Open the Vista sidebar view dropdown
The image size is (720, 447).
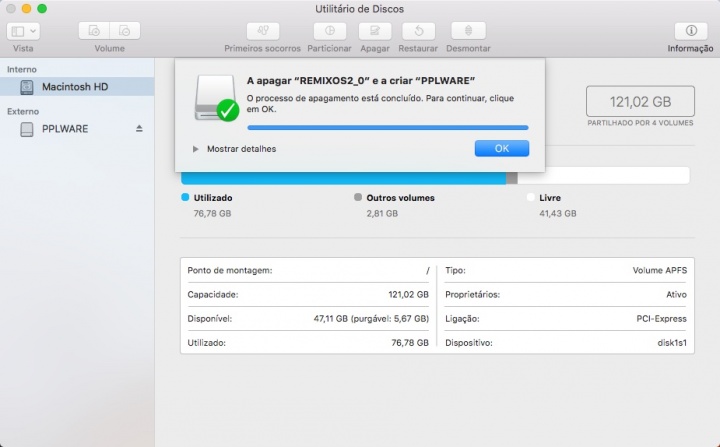[x=22, y=31]
